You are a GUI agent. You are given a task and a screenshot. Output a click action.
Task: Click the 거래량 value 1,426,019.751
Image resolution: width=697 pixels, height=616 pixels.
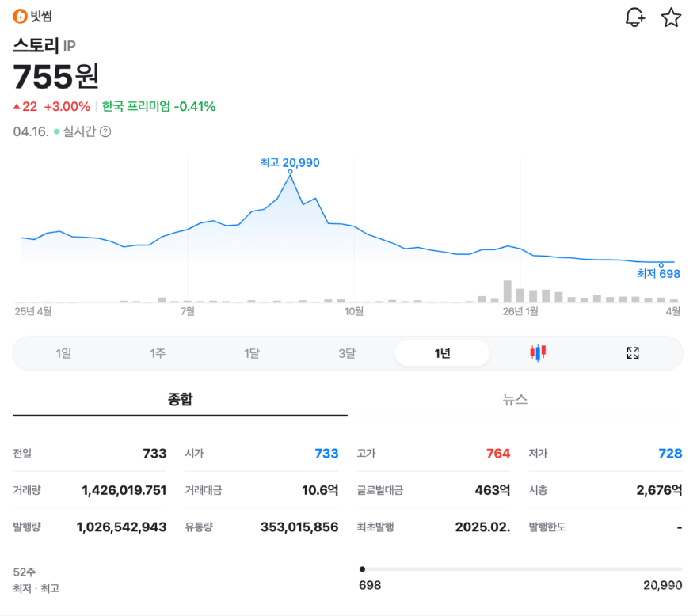point(124,490)
